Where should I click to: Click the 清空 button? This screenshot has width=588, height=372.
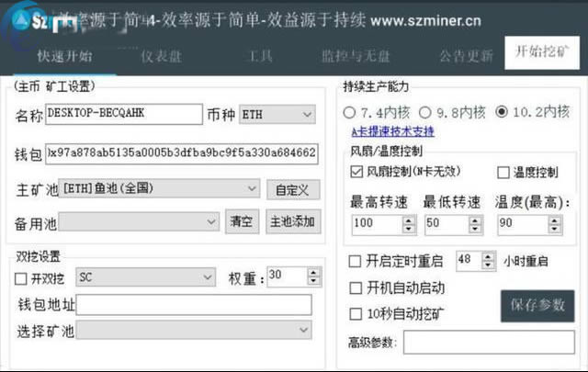[x=243, y=221]
